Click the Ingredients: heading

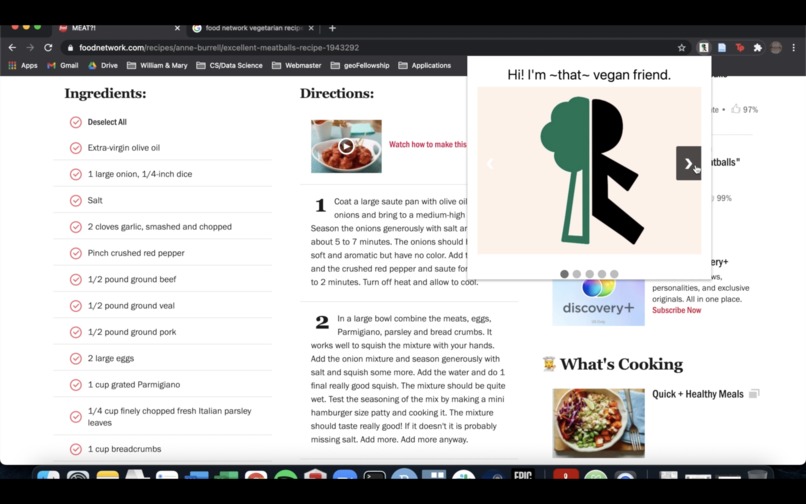tap(105, 94)
